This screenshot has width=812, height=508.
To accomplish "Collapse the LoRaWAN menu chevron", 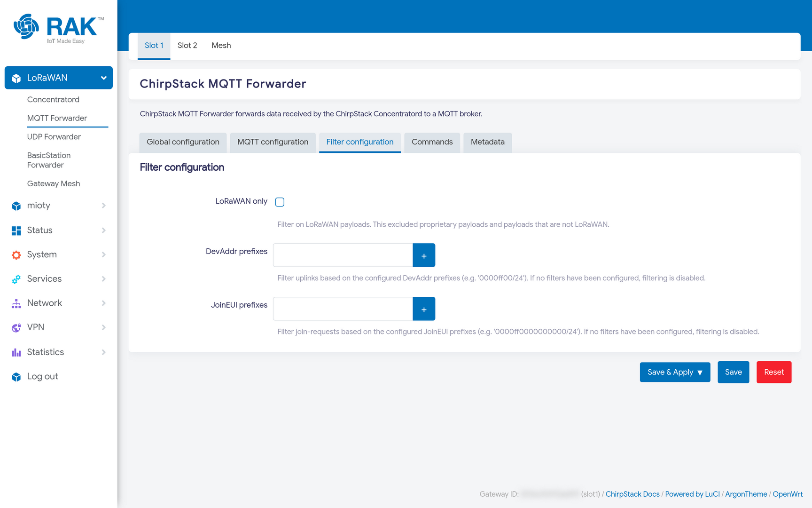I will coord(104,78).
